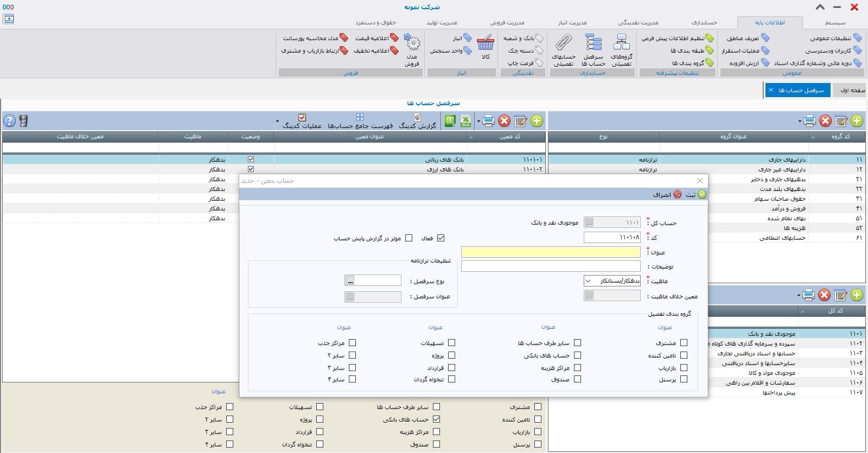The height and width of the screenshot is (453, 868).
Task: Click the green add icon in account groups toolbar
Action: (x=857, y=121)
